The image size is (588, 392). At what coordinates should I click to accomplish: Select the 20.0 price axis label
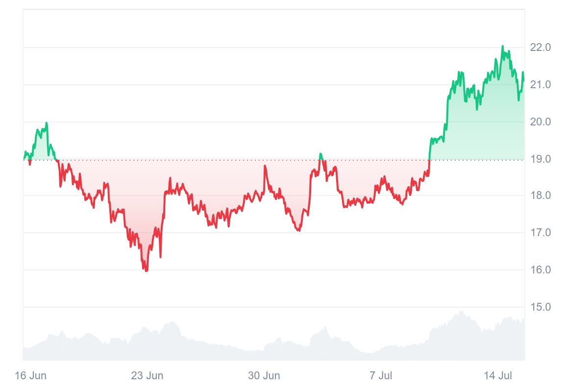point(540,122)
